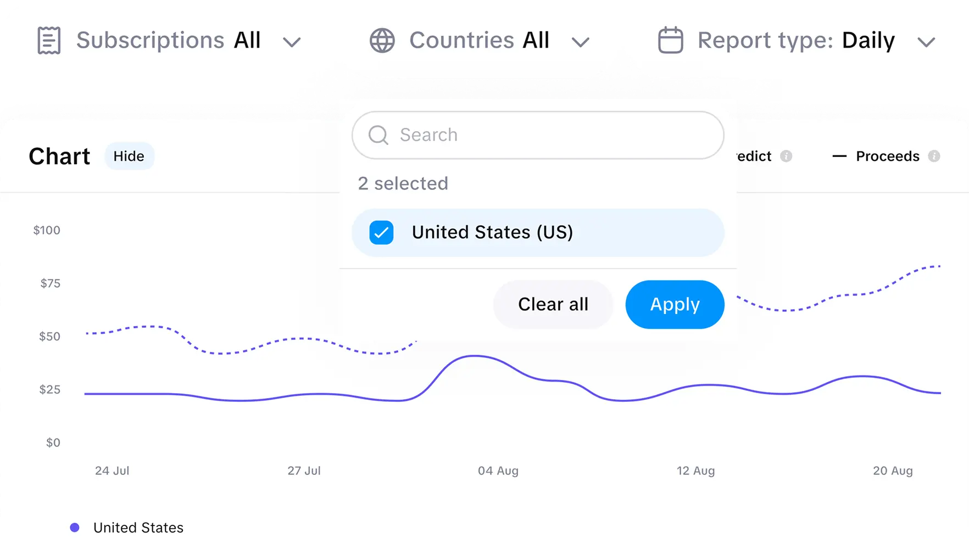
Task: Click the info icon next to Predict
Action: 787,156
